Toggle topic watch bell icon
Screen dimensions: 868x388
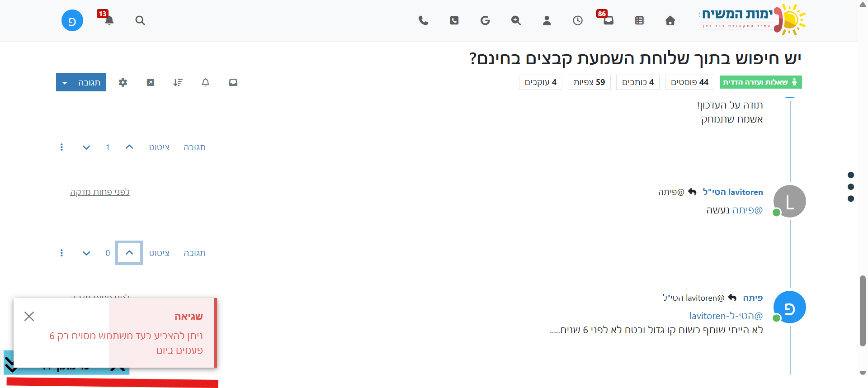click(x=206, y=82)
